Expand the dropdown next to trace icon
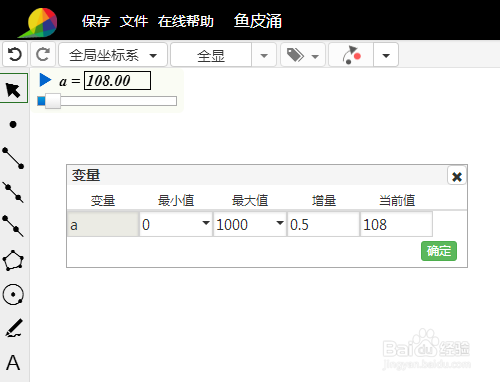Image resolution: width=500 pixels, height=382 pixels. 386,55
